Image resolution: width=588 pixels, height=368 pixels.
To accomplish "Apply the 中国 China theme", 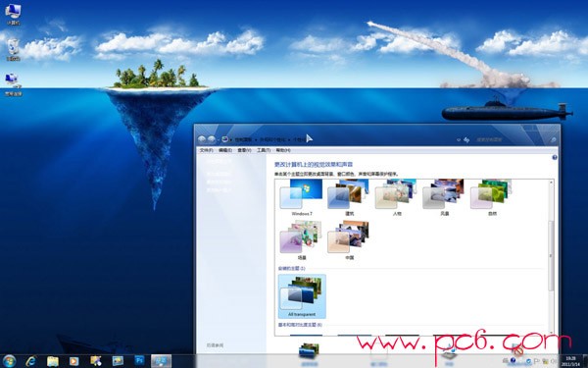I will pyautogui.click(x=349, y=240).
